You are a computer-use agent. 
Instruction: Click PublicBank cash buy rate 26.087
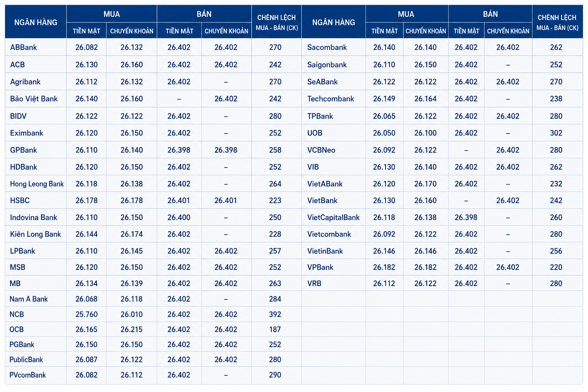(x=87, y=359)
